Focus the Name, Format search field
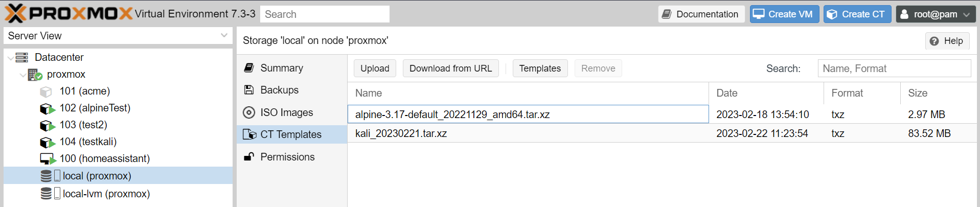Viewport: 980px width, 207px height. point(894,68)
